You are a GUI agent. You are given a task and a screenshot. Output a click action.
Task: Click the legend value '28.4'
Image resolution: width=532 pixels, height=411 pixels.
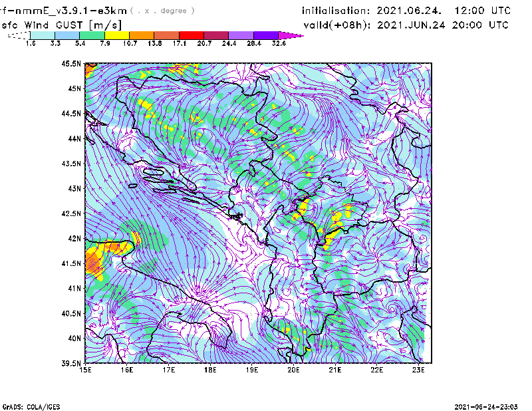pos(254,43)
